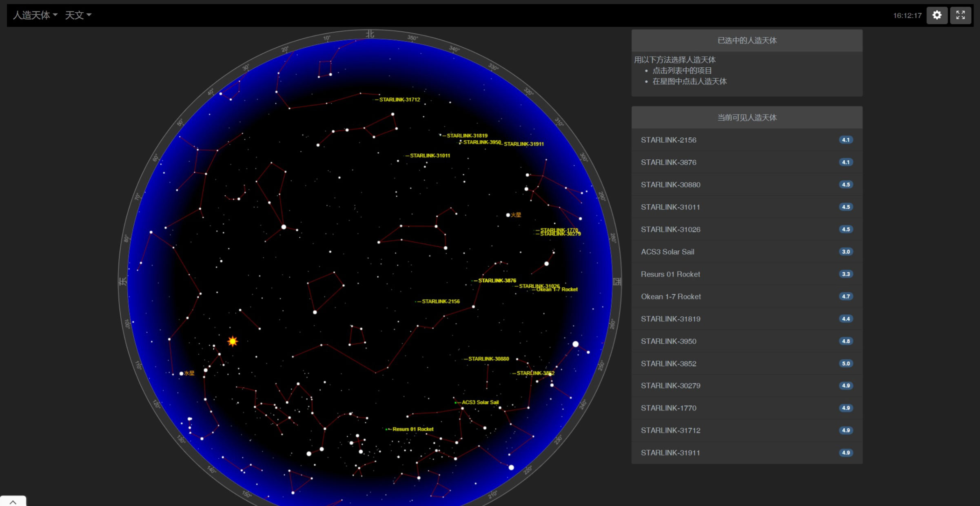Click ACS3 Solar Sail label on sky map
Viewport: 980px width, 506px height.
[x=480, y=402]
